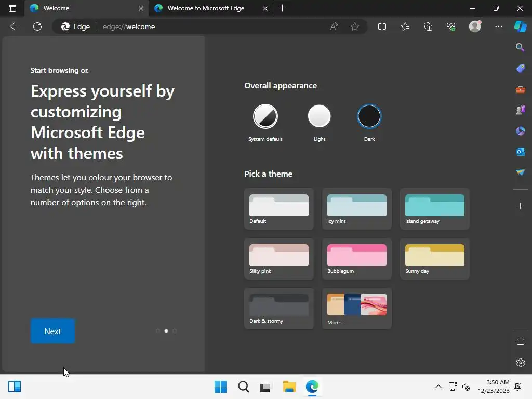Open the clock showing 3:50 AM
This screenshot has width=532, height=399.
point(494,387)
